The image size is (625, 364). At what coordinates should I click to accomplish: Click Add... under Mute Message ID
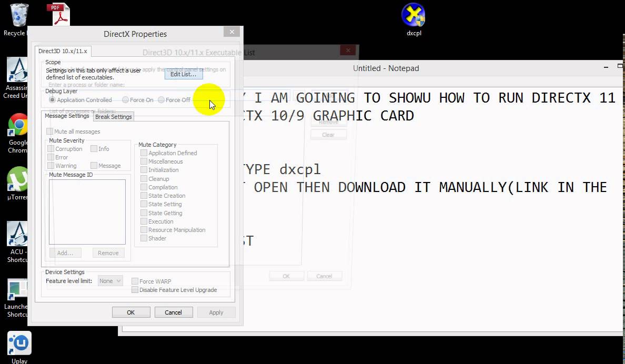point(65,253)
